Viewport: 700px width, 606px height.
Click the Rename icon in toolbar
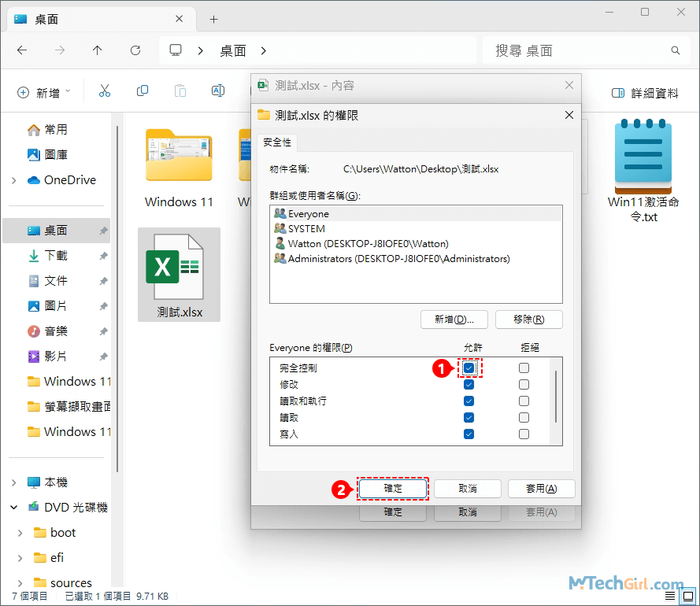[218, 92]
